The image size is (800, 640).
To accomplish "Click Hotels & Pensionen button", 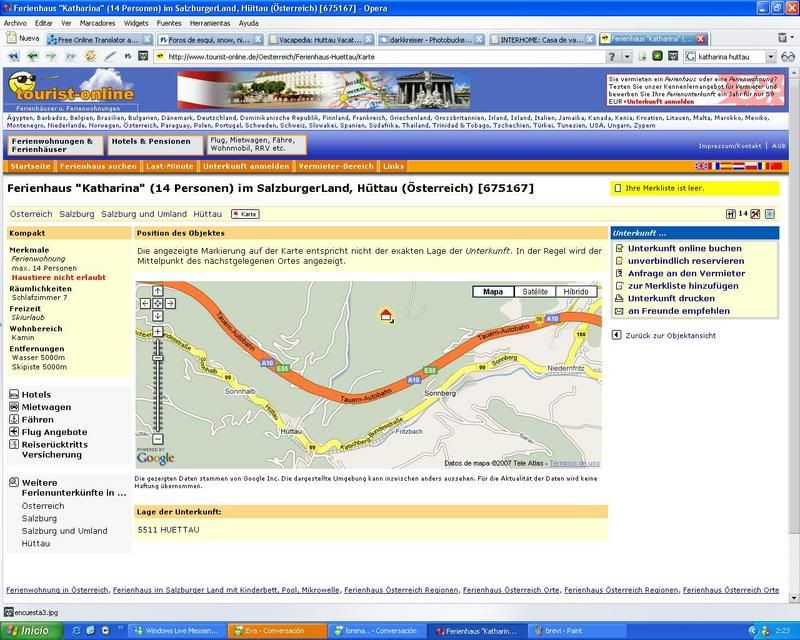I will click(155, 145).
